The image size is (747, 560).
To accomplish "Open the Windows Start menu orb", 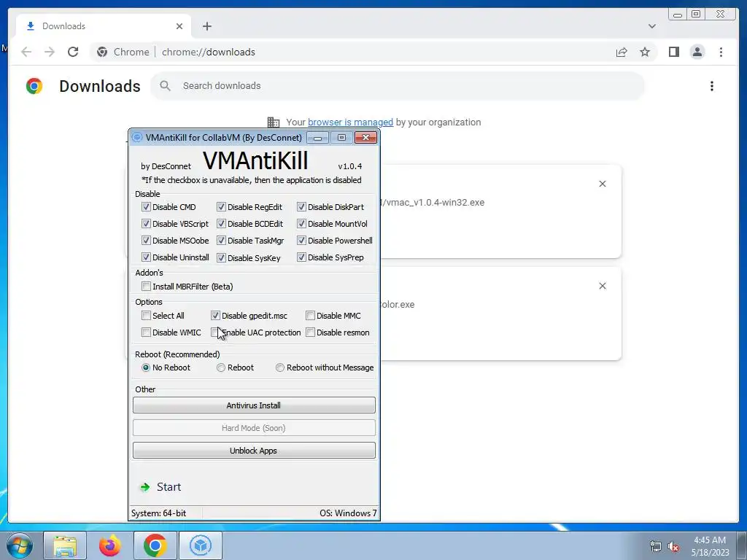I will tap(19, 545).
